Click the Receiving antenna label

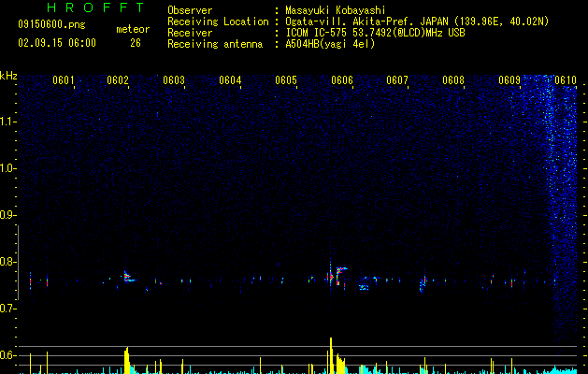(215, 44)
